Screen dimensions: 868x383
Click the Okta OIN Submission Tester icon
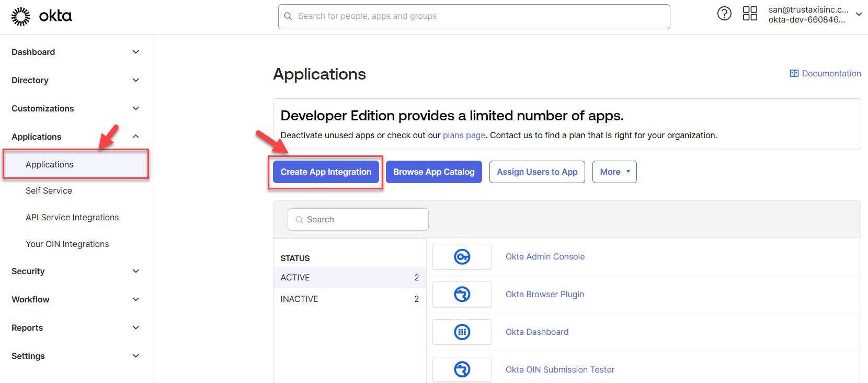pyautogui.click(x=462, y=369)
